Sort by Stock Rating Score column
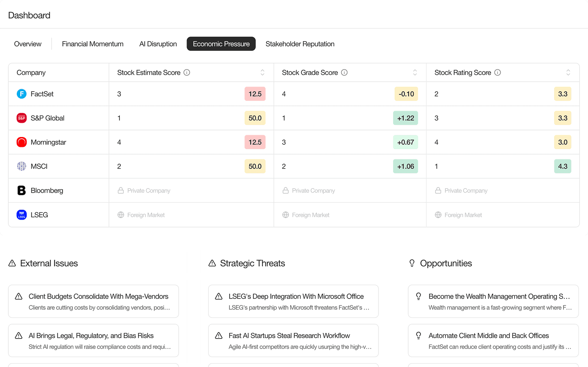The image size is (588, 367). pos(568,72)
